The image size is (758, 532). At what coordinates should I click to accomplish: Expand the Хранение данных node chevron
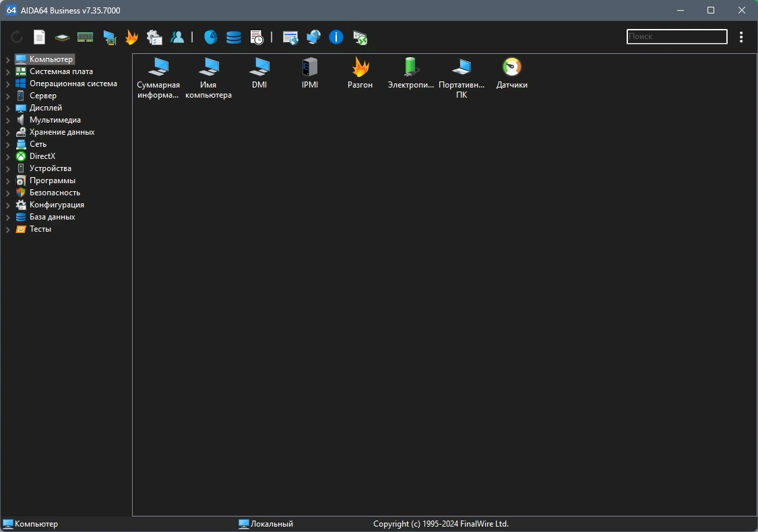pyautogui.click(x=7, y=132)
